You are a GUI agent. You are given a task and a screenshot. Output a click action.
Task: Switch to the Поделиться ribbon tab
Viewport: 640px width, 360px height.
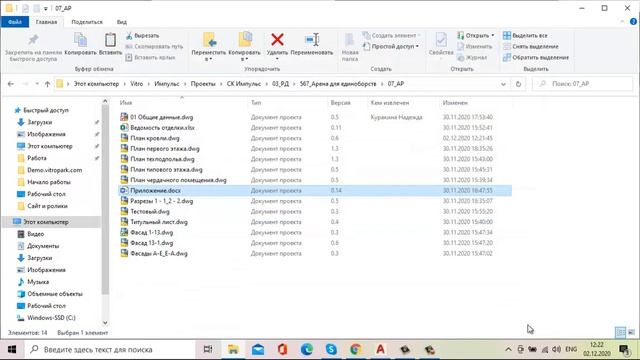tap(87, 22)
